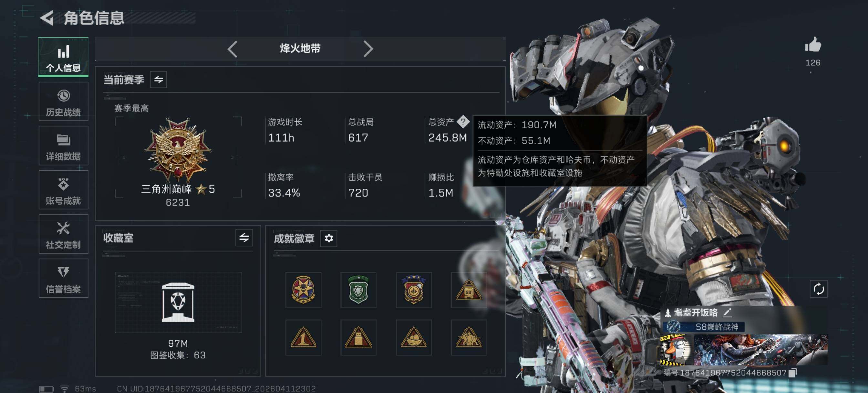Copy the player ID number icon
The width and height of the screenshot is (868, 393).
[x=793, y=372]
